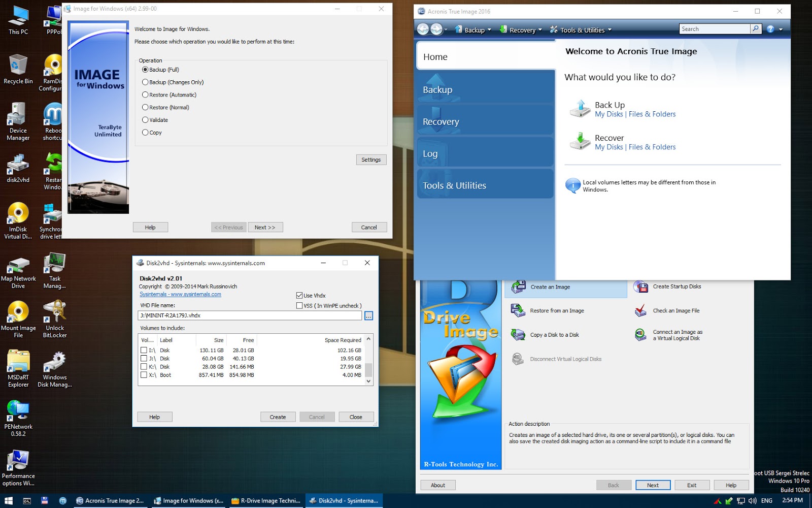Open Acronis help question mark icon
Viewport: 812px width, 508px height.
pyautogui.click(x=770, y=29)
